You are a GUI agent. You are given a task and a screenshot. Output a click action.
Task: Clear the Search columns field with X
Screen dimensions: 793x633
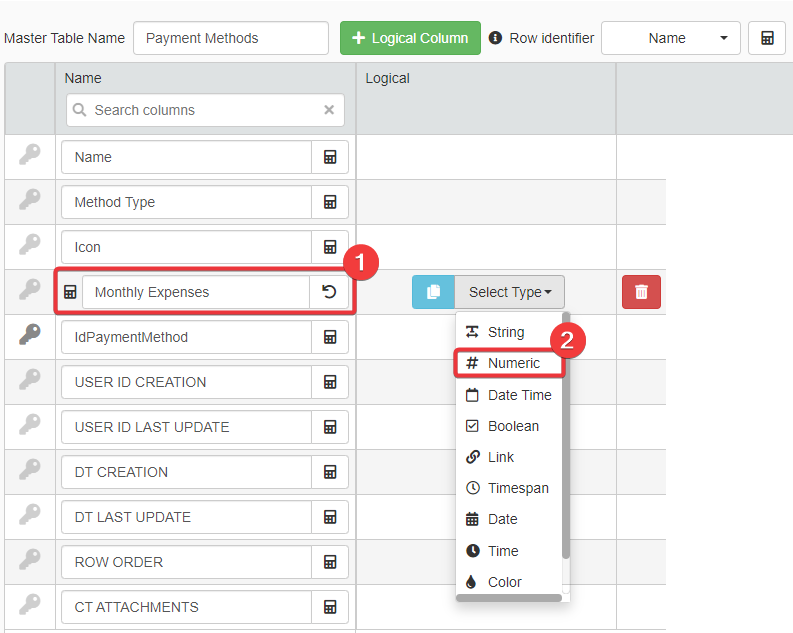(329, 110)
